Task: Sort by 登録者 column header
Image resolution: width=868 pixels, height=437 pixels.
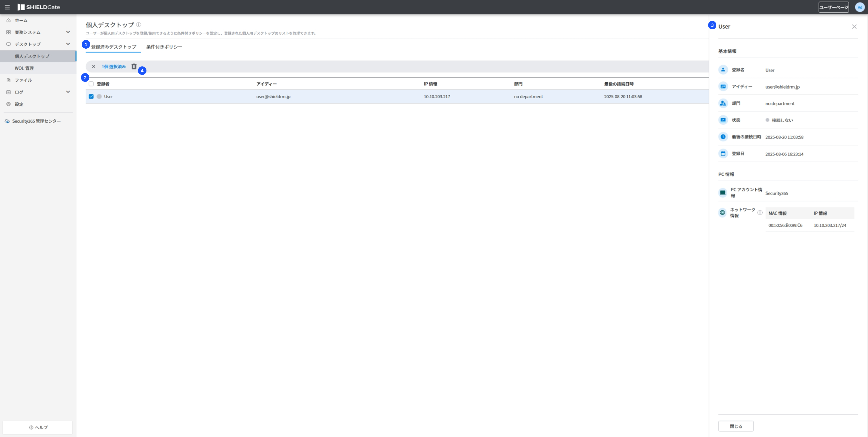Action: tap(103, 84)
